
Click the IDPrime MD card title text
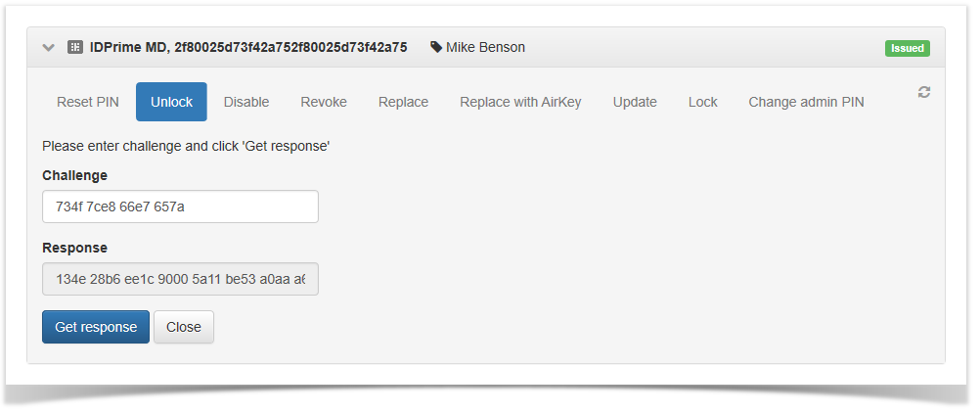248,47
